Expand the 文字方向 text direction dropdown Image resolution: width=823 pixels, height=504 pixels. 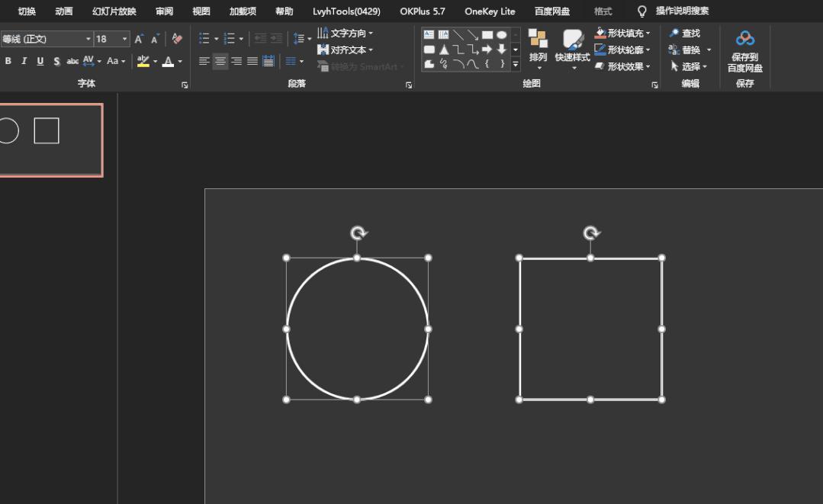371,34
